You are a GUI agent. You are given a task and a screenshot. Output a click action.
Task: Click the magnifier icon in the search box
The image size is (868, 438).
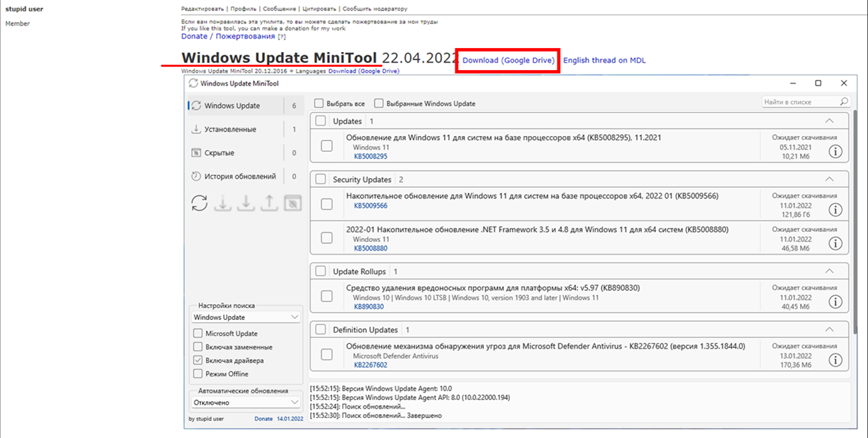tap(844, 102)
